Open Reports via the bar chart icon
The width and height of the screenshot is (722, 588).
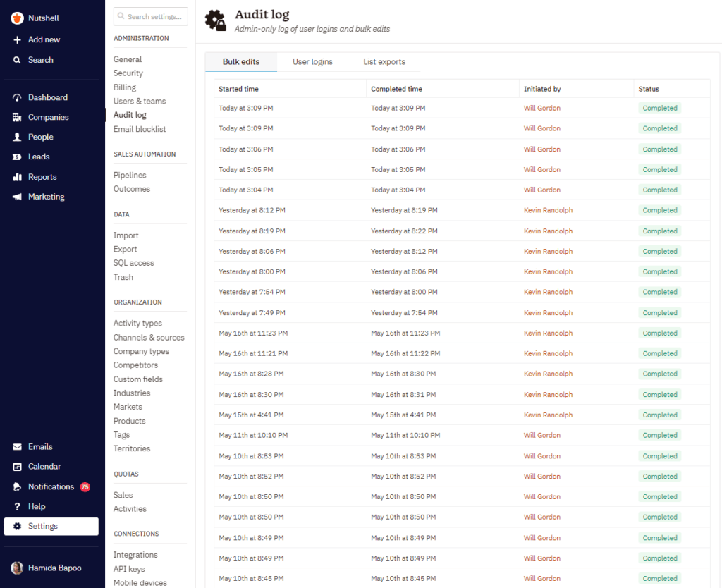tap(16, 176)
